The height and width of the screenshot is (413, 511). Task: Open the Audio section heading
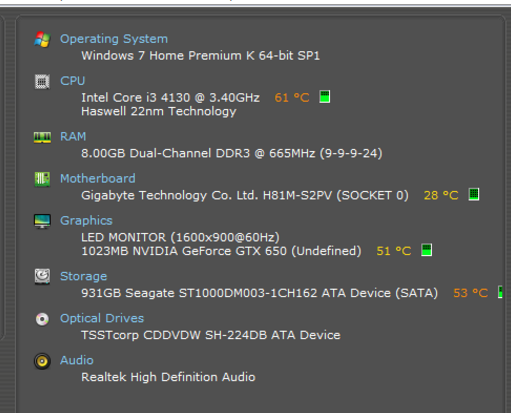coord(77,360)
